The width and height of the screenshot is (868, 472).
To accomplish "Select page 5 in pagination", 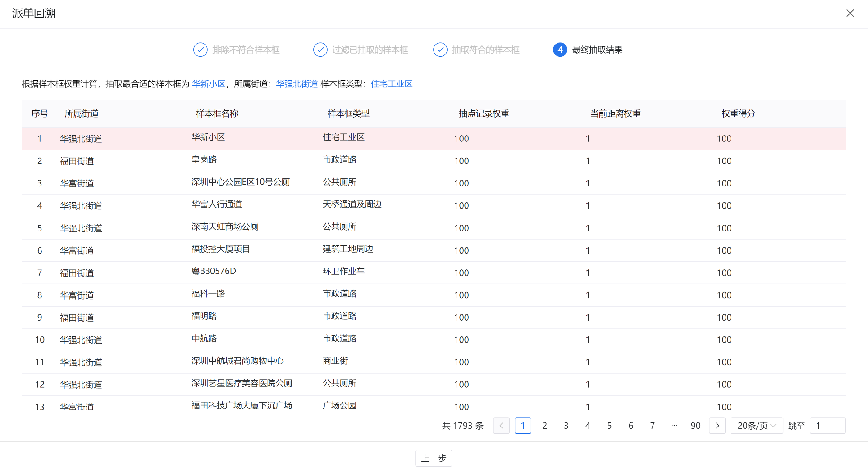I will click(x=609, y=426).
